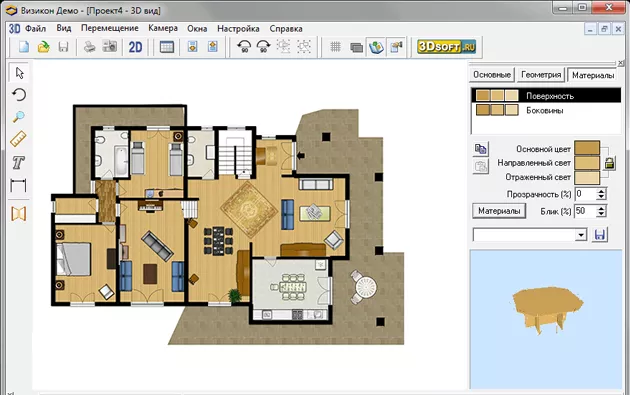Select the dimension line tool
The height and width of the screenshot is (395, 630).
18,186
